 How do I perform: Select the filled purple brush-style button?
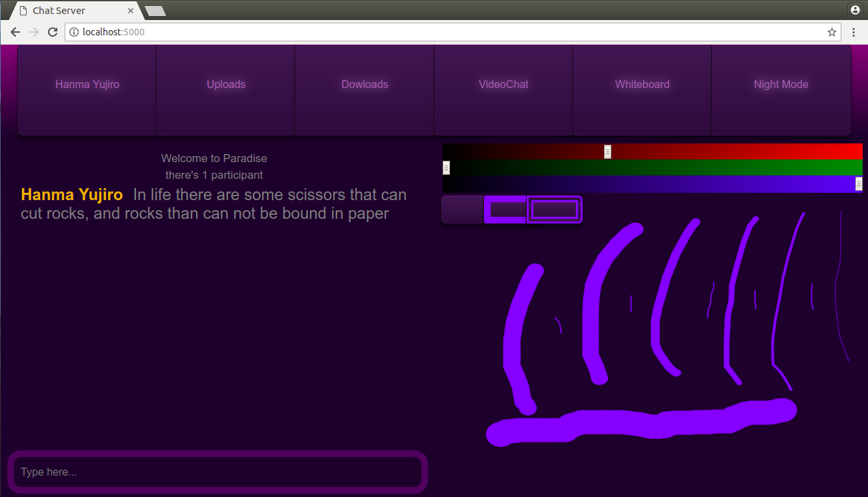[x=506, y=209]
